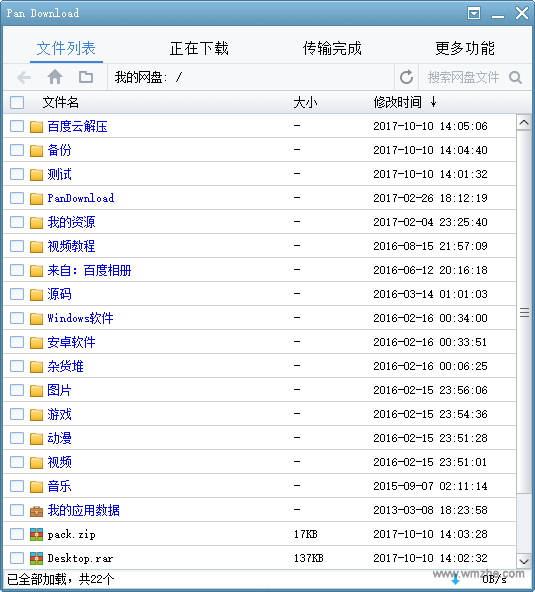The width and height of the screenshot is (535, 592).
Task: Open the 安卓软件 folder link
Action: (x=71, y=342)
